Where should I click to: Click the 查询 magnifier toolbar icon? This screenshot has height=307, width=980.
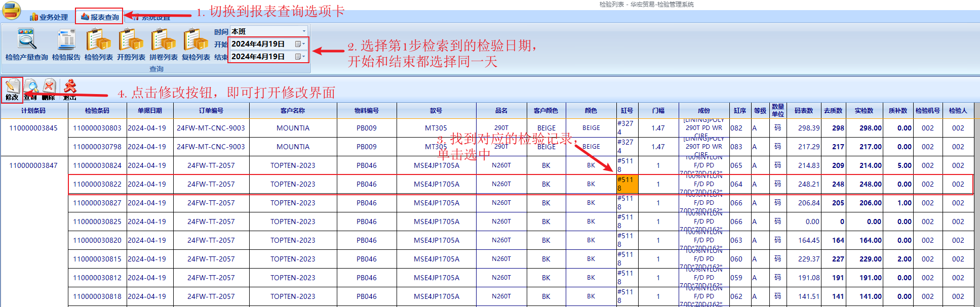pyautogui.click(x=30, y=89)
